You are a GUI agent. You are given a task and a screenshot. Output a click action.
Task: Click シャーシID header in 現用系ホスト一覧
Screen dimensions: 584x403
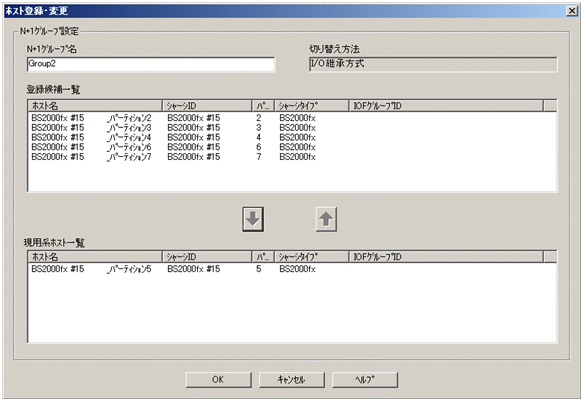[207, 257]
